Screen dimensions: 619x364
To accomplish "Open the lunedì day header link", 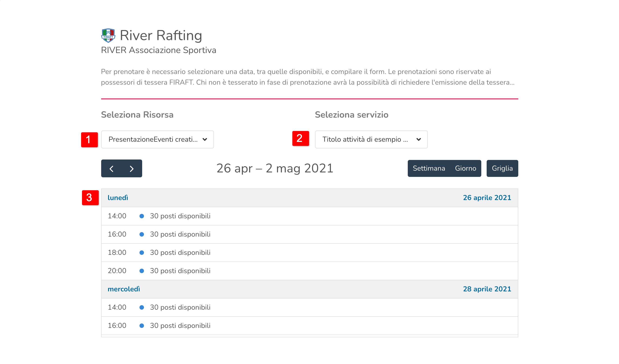I will tap(118, 198).
